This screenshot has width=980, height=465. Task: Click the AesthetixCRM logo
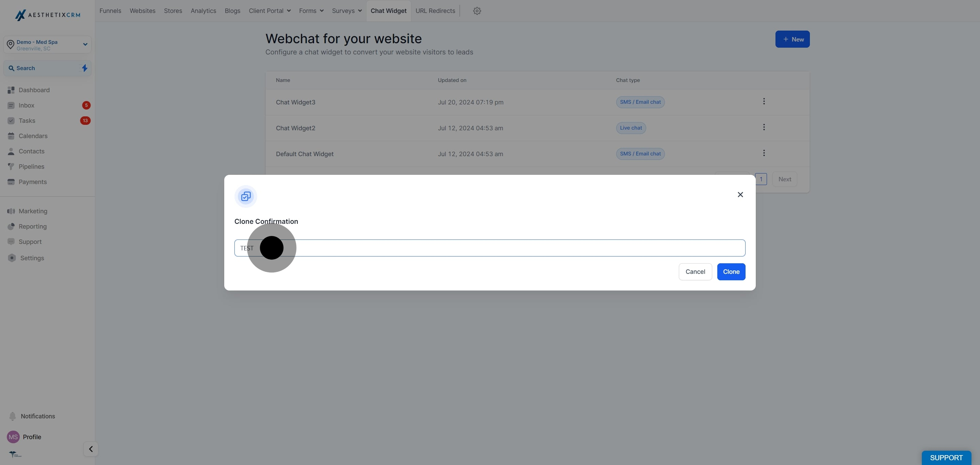[48, 15]
